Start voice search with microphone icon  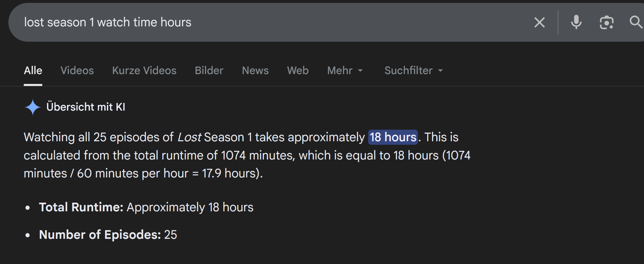[x=576, y=22]
